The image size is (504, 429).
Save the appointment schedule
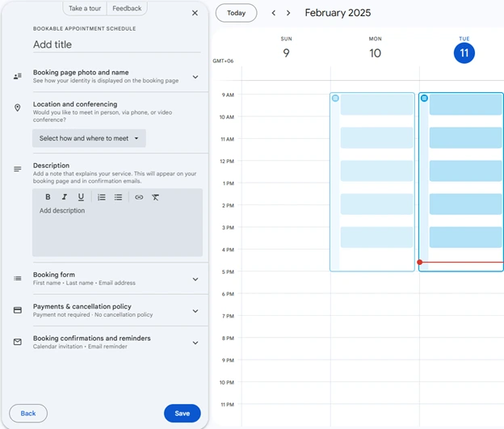tap(183, 413)
